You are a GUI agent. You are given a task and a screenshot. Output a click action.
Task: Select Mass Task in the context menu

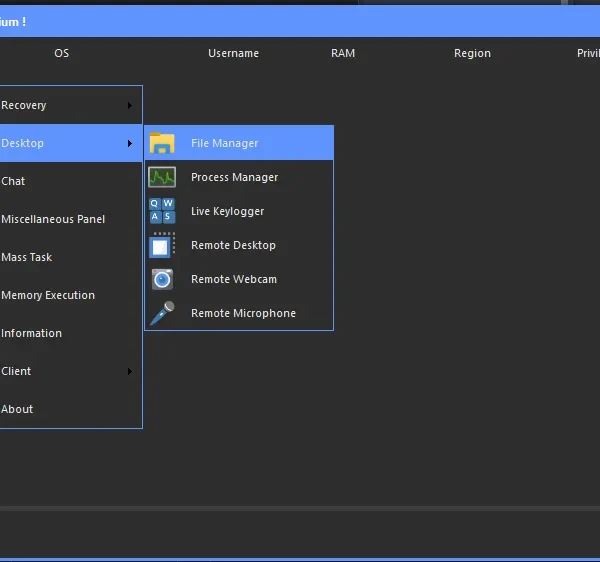[x=71, y=257]
